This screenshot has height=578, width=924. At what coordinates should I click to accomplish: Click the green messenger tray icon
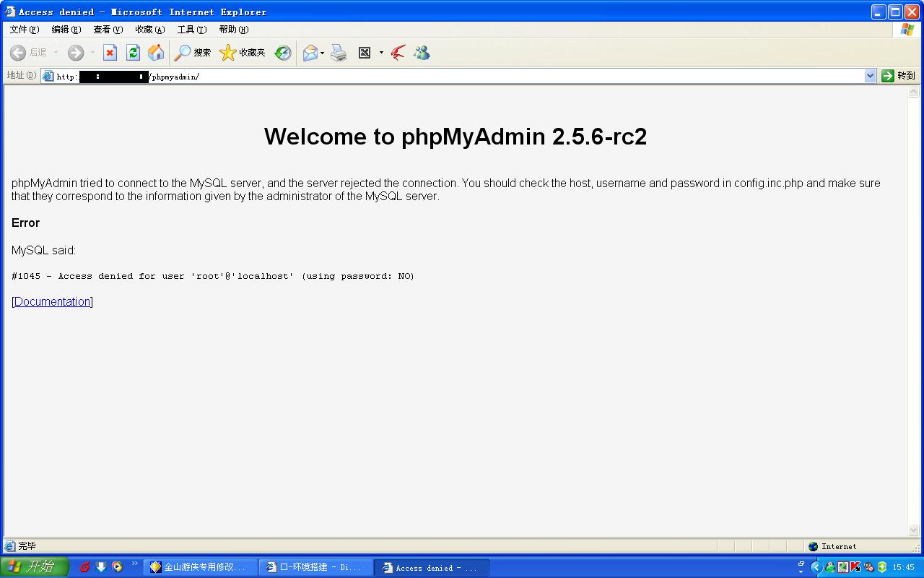click(x=830, y=567)
